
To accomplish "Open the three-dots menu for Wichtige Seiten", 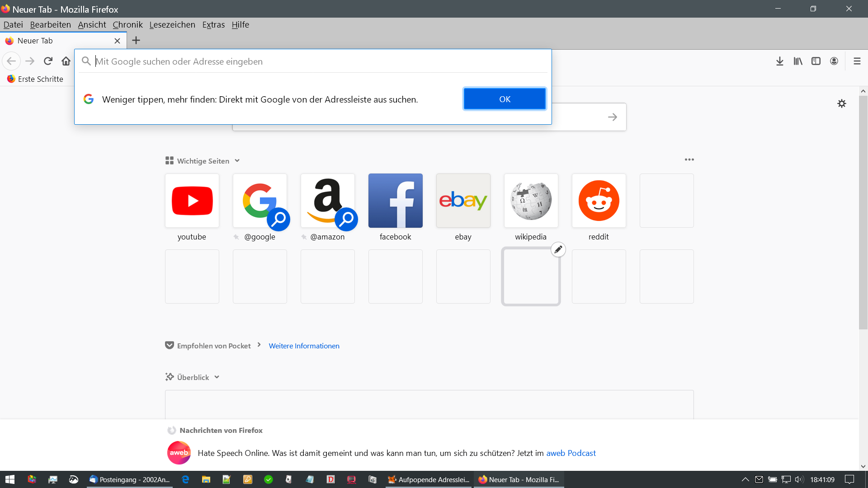I will click(689, 160).
